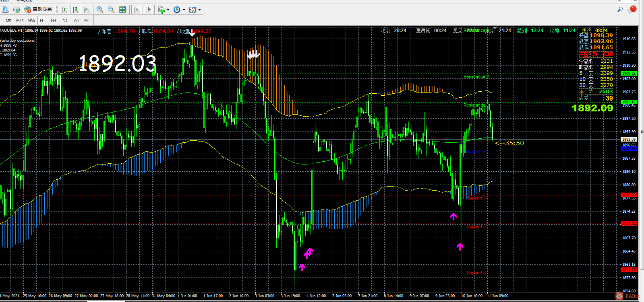Click the clock periodicity icon
The image size is (644, 302).
pyautogui.click(x=177, y=10)
